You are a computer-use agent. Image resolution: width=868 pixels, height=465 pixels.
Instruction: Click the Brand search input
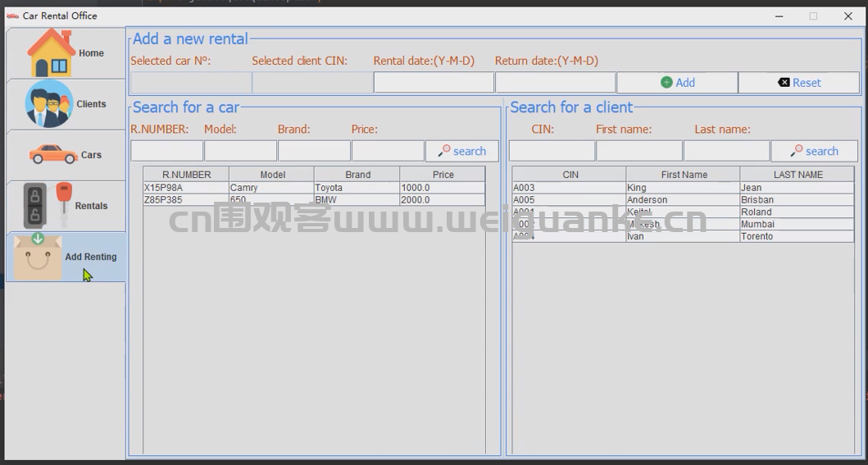(x=314, y=151)
